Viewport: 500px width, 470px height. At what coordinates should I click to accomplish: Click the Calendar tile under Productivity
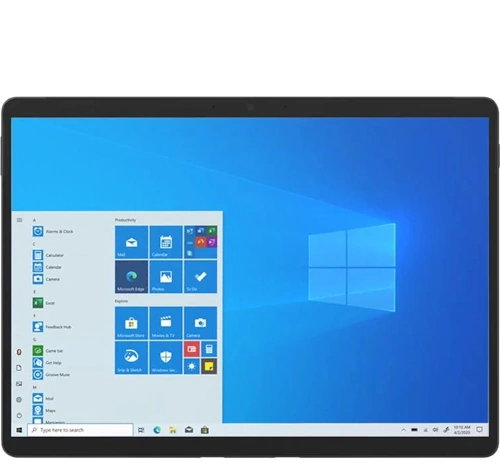[x=166, y=242]
